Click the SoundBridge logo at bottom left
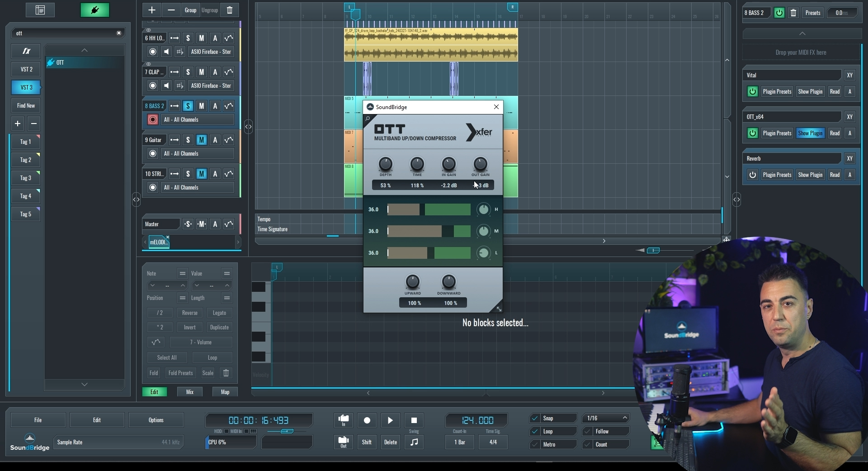The width and height of the screenshot is (868, 471). coord(30,442)
